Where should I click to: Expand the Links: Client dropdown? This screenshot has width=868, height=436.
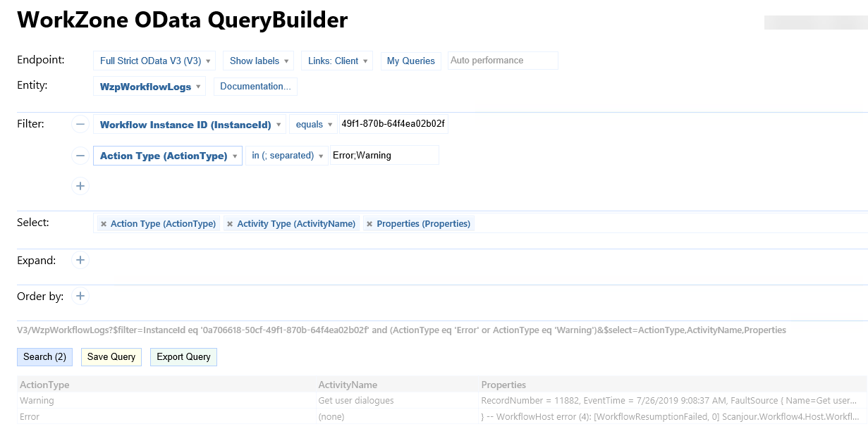[336, 61]
